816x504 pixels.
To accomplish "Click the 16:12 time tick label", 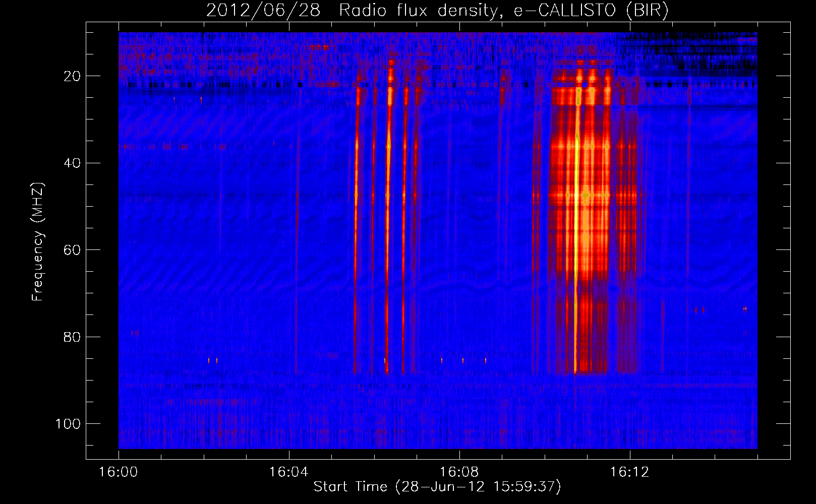I will (x=630, y=472).
